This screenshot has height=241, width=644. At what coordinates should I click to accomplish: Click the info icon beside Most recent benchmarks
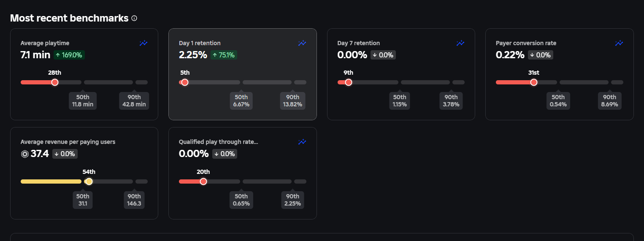pyautogui.click(x=134, y=19)
